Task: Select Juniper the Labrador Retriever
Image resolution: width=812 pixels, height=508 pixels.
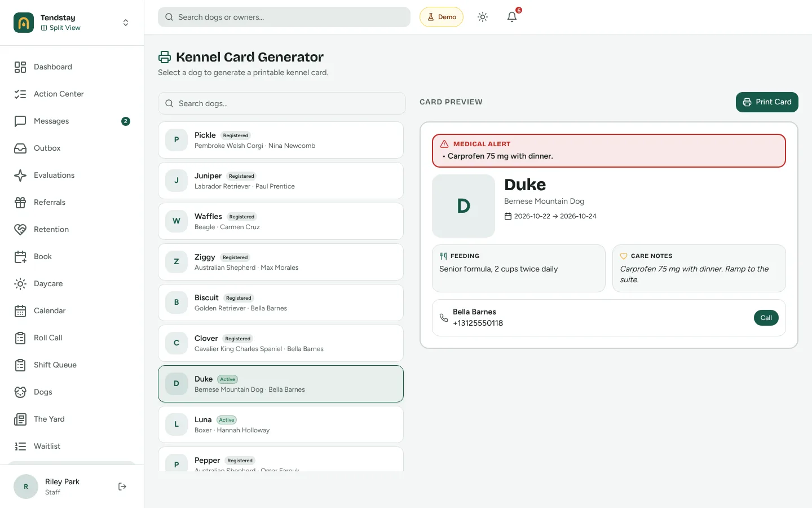Action: (281, 181)
